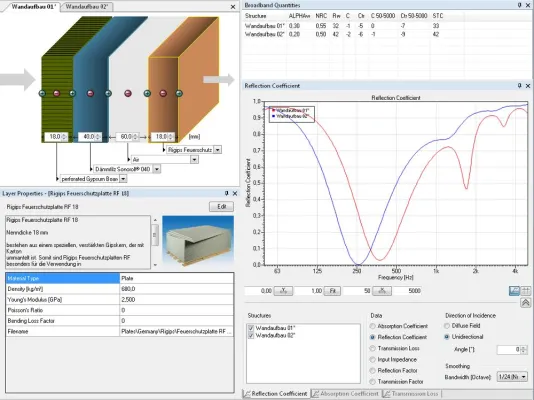Select Absorption Coefficient radio button

point(373,326)
